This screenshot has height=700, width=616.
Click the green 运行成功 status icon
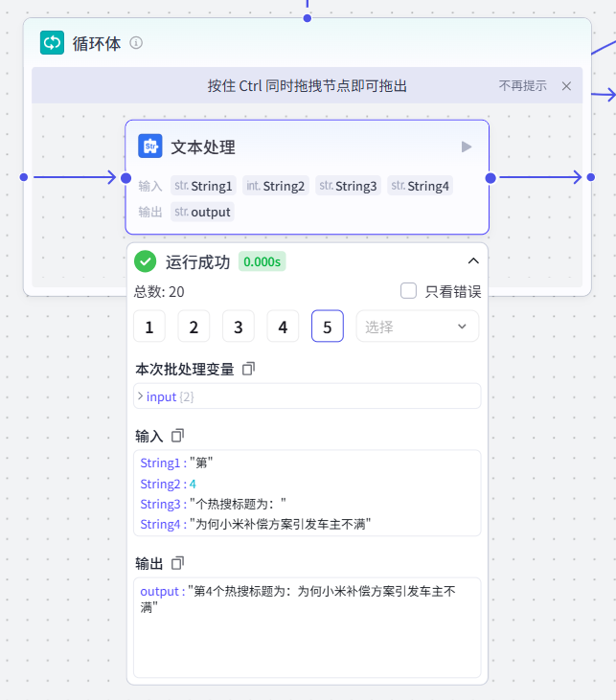click(x=146, y=261)
